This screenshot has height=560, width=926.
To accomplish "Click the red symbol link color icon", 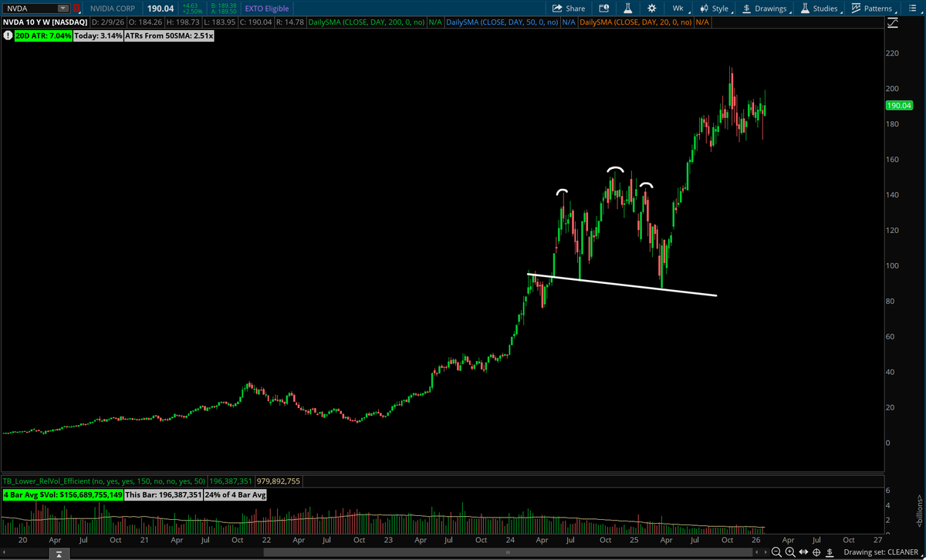I will pyautogui.click(x=76, y=8).
